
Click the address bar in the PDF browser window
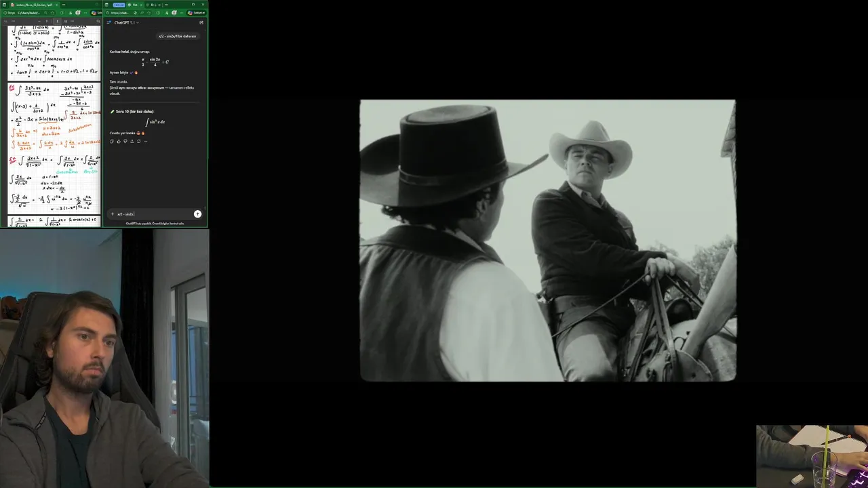(29, 13)
